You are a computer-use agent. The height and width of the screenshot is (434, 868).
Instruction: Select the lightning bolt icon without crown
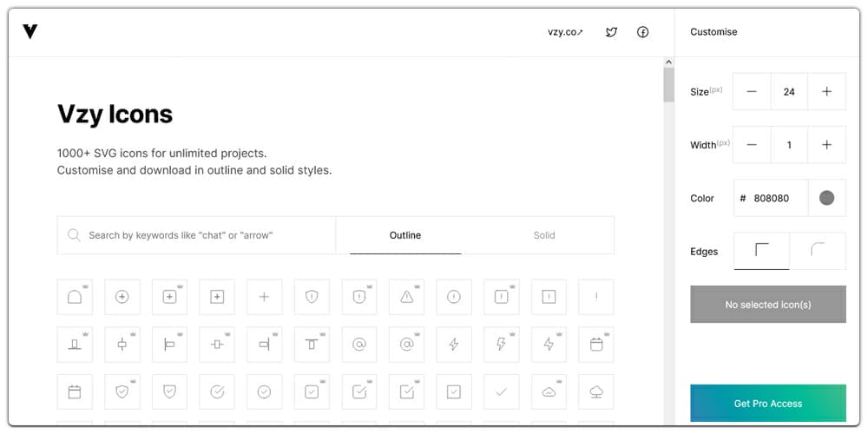coord(454,345)
